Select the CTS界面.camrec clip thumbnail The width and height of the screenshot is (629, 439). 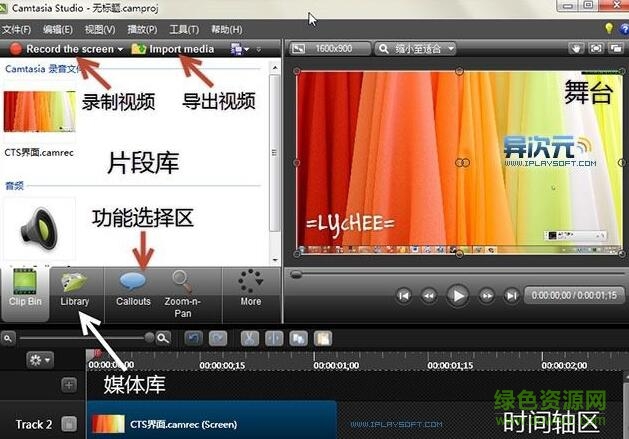pyautogui.click(x=40, y=111)
